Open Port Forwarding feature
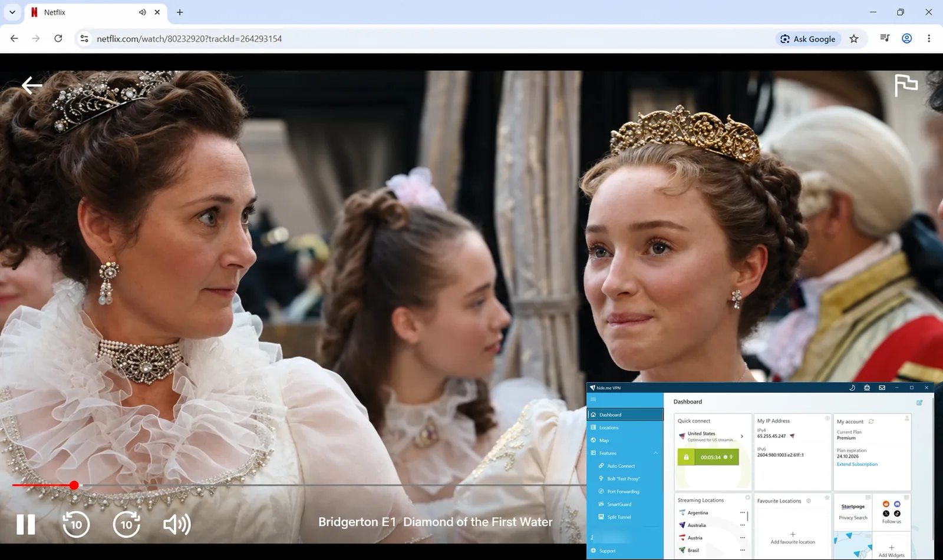Image resolution: width=943 pixels, height=560 pixels. click(623, 492)
